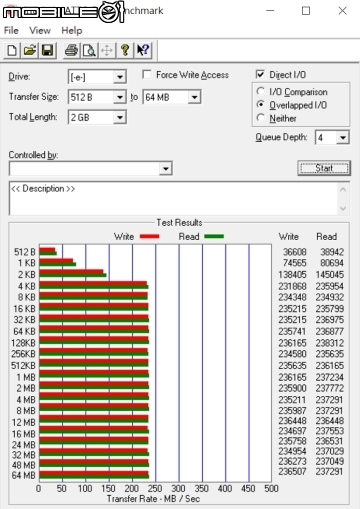The width and height of the screenshot is (360, 509).
Task: Open Print Preview from the toolbar
Action: [89, 51]
